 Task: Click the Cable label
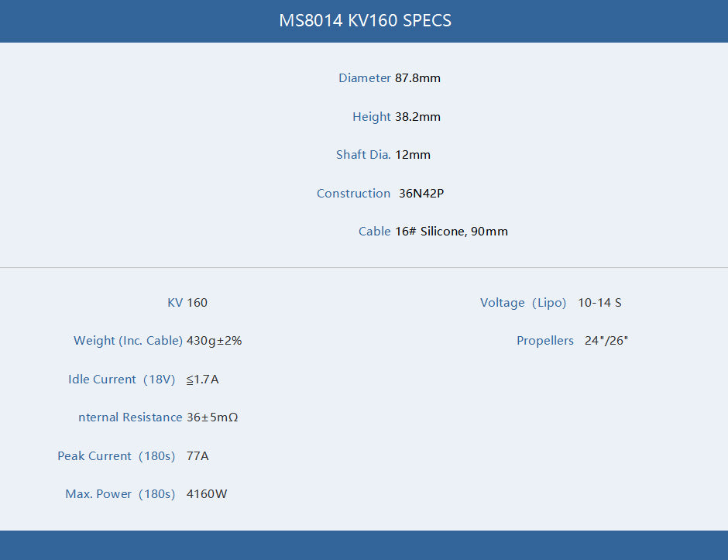click(374, 232)
